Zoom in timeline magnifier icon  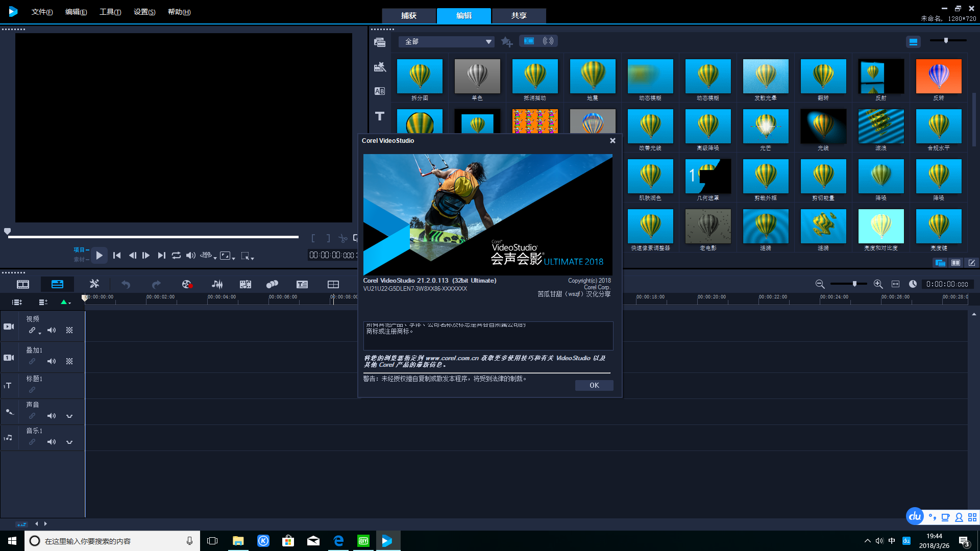[x=878, y=284]
